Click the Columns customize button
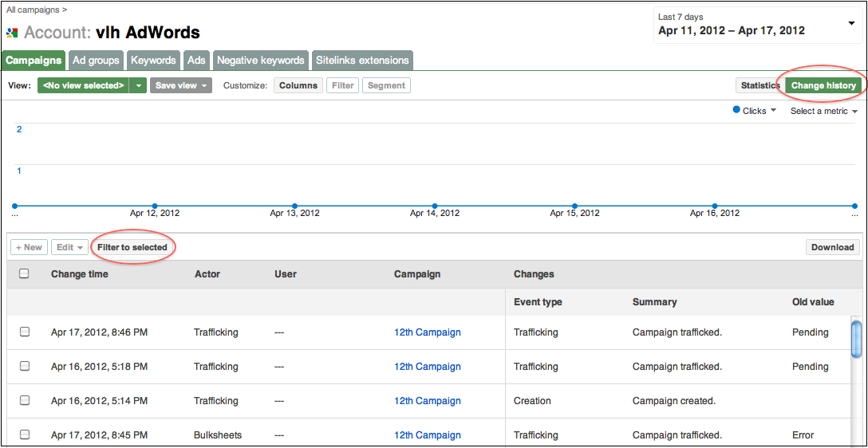Screen dimensions: 868x448 tap(298, 86)
